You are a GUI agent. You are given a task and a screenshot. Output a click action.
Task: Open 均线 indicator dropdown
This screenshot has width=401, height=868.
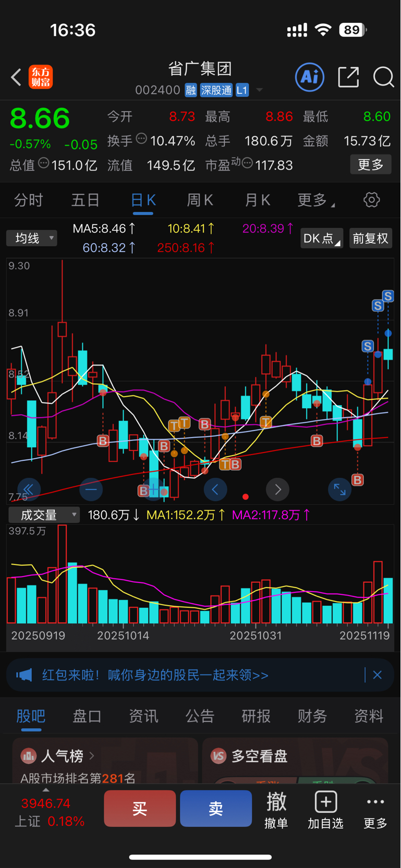pyautogui.click(x=32, y=238)
